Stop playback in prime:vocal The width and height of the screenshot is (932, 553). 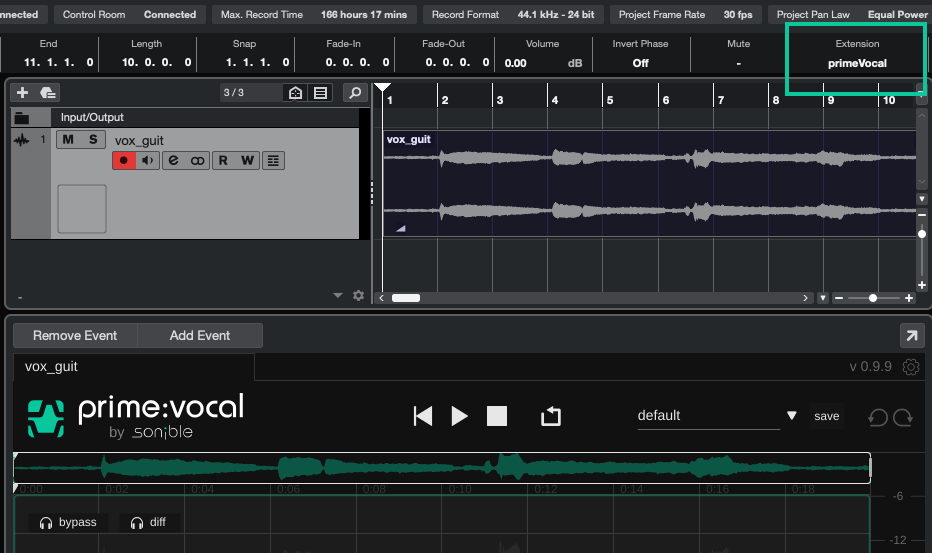[497, 416]
